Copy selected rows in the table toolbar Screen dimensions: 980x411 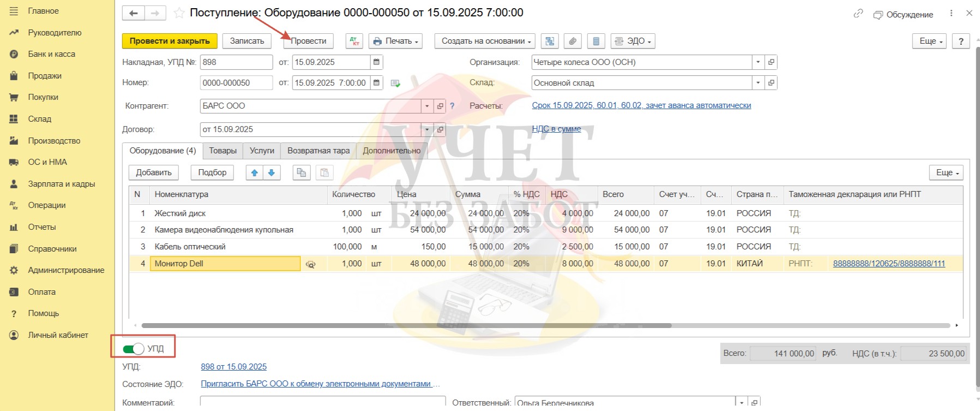coord(300,172)
